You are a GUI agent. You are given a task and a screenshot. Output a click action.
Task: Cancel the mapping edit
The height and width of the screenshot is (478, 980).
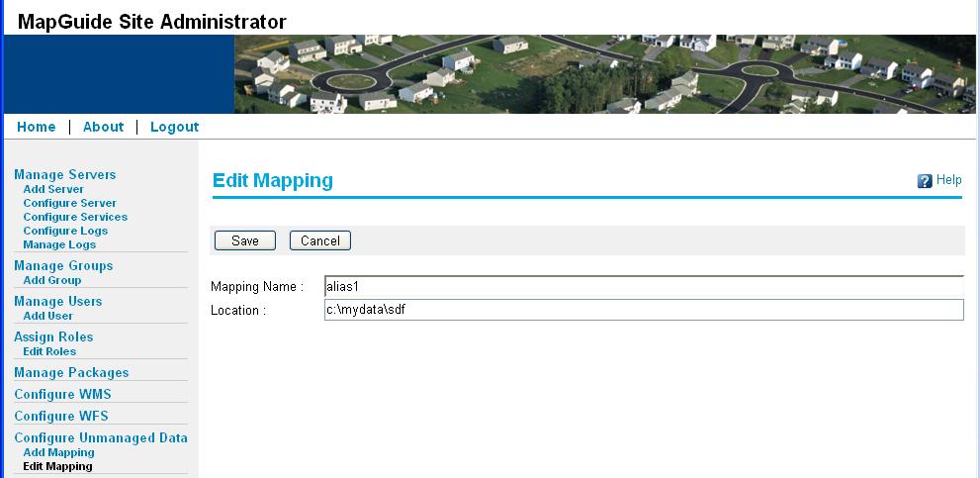click(x=319, y=240)
